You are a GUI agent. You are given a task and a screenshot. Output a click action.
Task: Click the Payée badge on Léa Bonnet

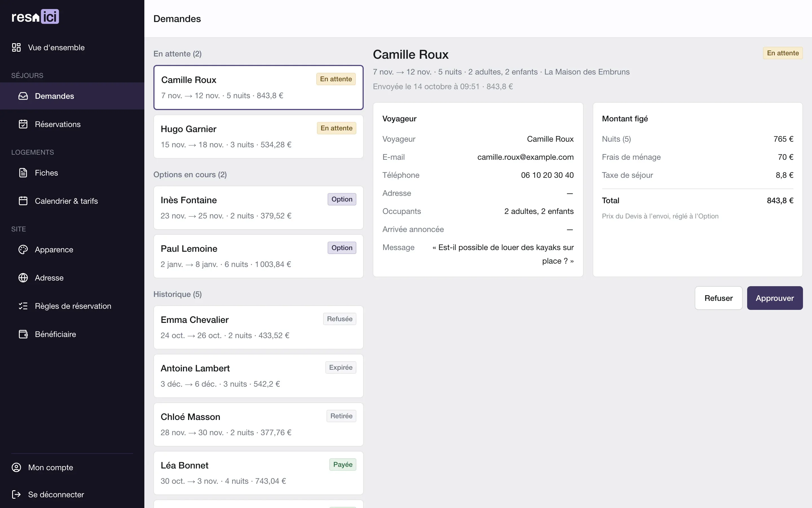tap(343, 465)
